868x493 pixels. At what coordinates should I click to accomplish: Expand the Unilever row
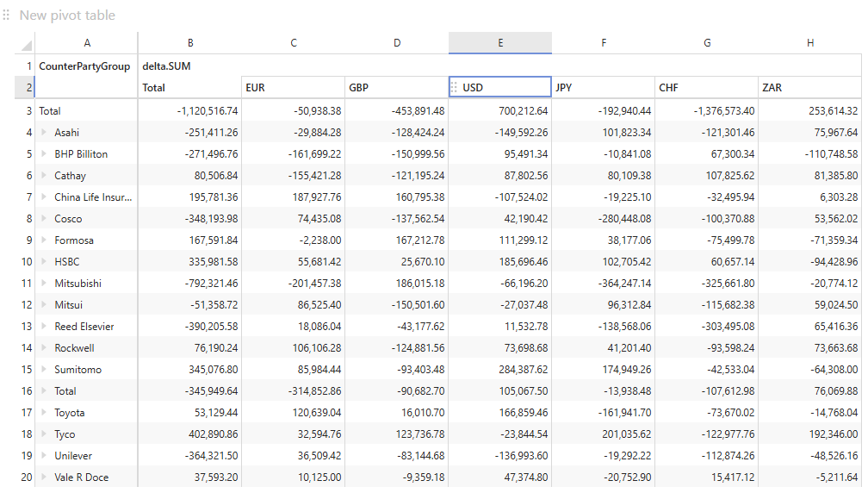click(x=44, y=456)
